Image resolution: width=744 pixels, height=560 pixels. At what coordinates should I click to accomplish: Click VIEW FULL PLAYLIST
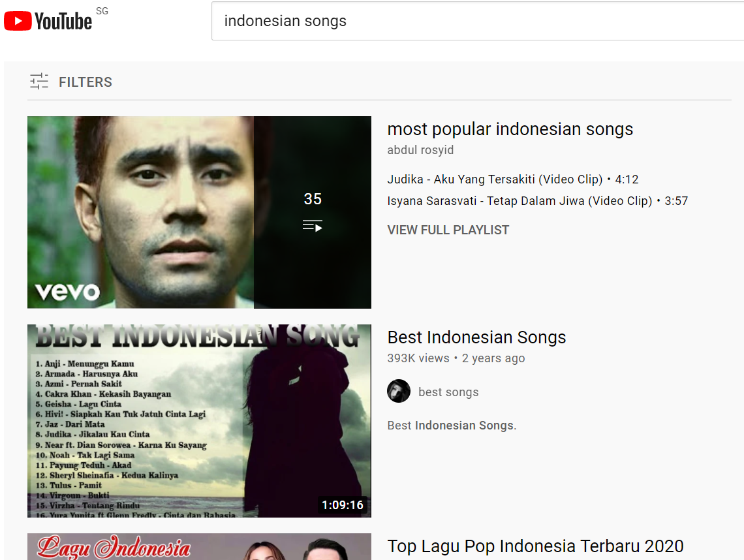[x=448, y=230]
